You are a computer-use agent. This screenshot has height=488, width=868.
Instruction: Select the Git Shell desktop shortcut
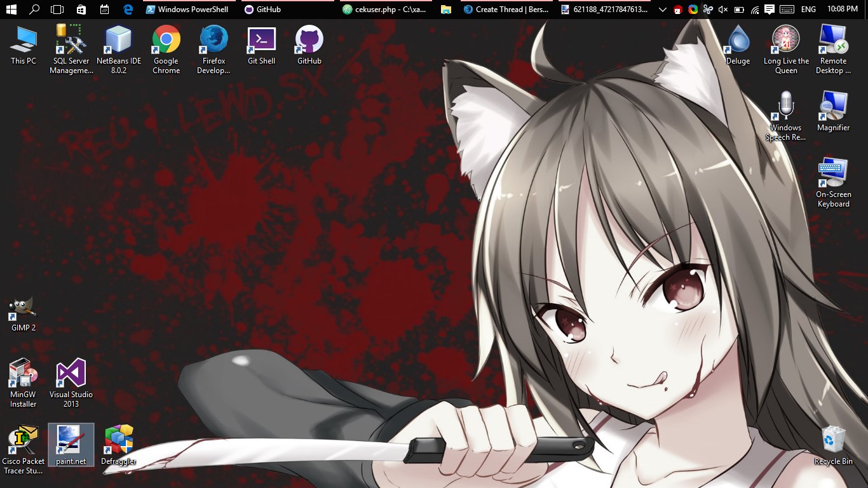pos(262,45)
